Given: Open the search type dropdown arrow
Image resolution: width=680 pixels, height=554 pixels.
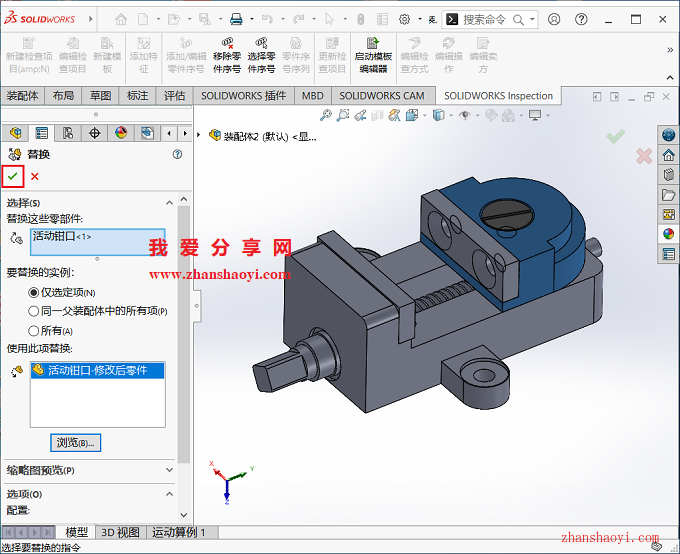Looking at the screenshot, I should pos(532,20).
